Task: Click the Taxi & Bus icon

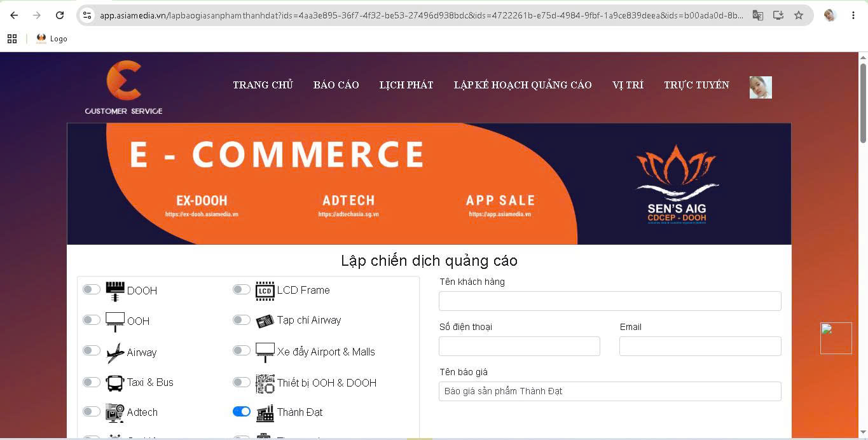Action: tap(115, 383)
